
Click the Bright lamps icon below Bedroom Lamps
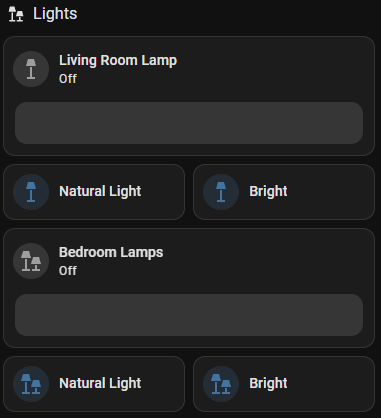pos(221,384)
